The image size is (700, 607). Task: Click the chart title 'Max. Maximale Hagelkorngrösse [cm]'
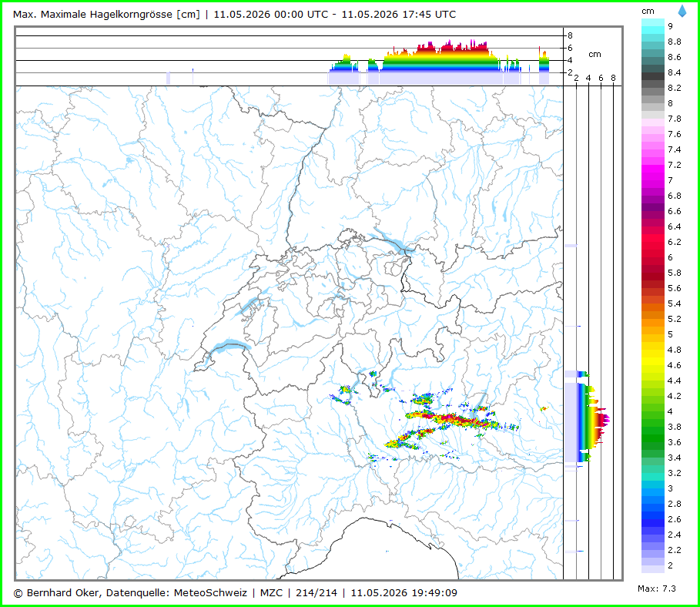pos(106,15)
